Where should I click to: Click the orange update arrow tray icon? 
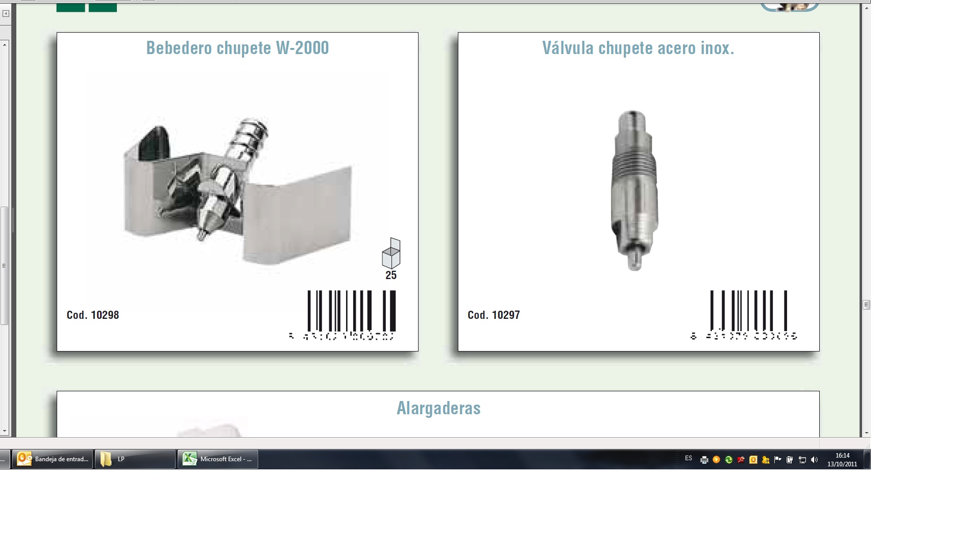point(717,460)
